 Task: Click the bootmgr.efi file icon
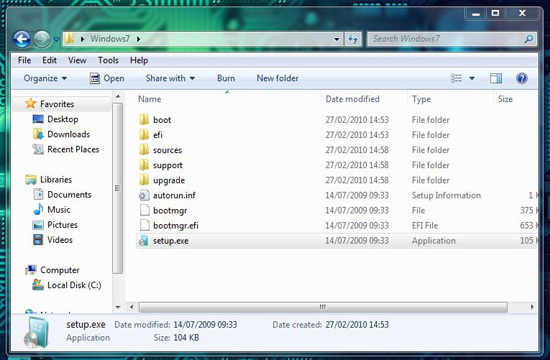(x=144, y=225)
